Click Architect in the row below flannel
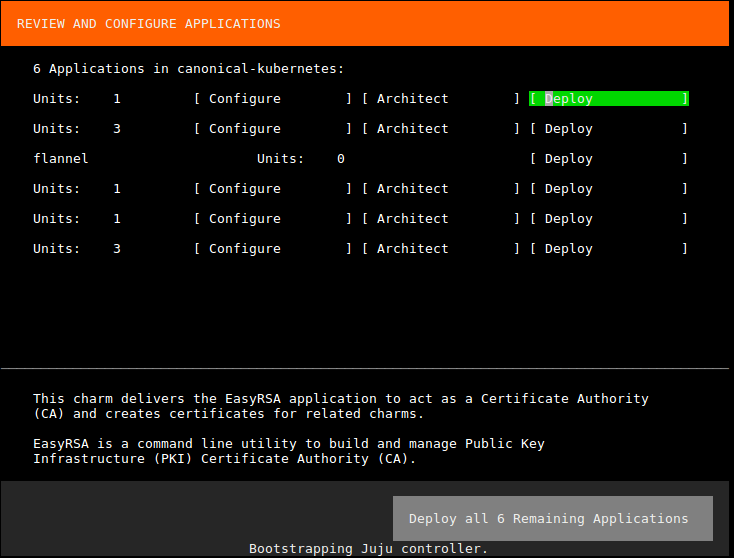The height and width of the screenshot is (558, 734). [441, 189]
